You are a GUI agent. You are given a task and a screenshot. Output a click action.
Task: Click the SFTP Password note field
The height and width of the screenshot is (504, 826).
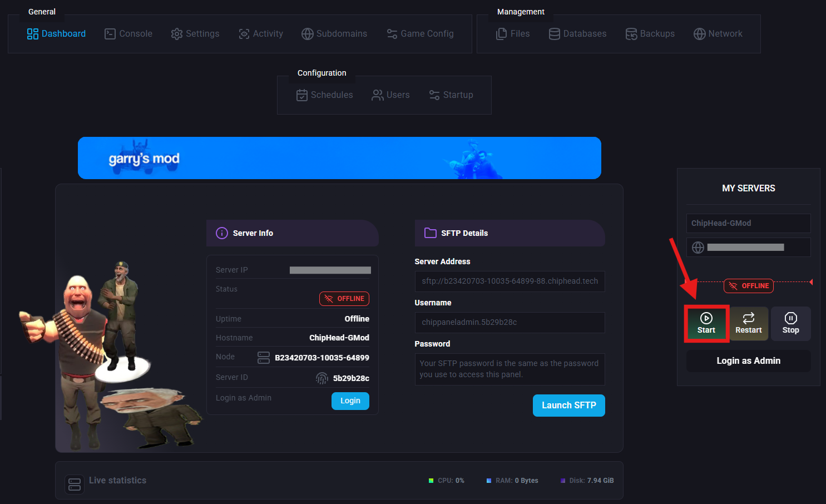click(x=510, y=369)
